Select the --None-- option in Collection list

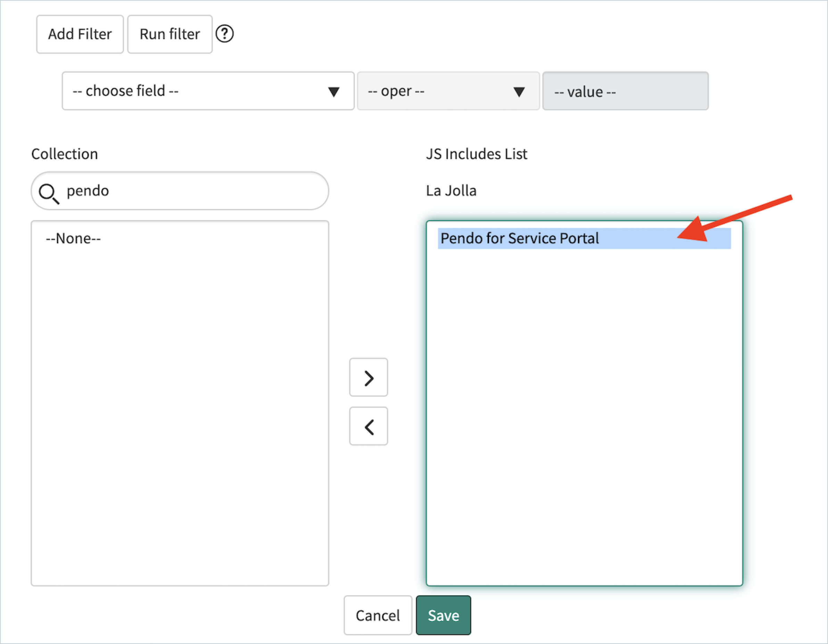click(x=73, y=239)
